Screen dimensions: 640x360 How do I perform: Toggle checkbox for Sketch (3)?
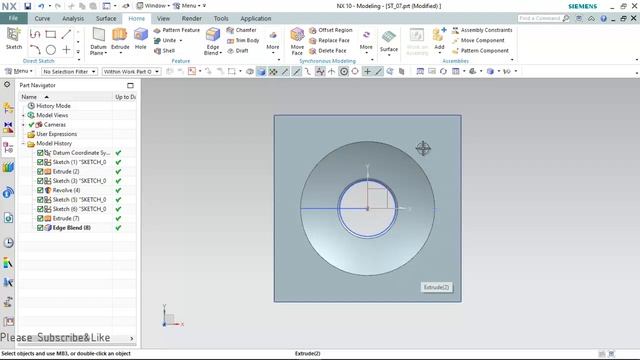pos(40,181)
